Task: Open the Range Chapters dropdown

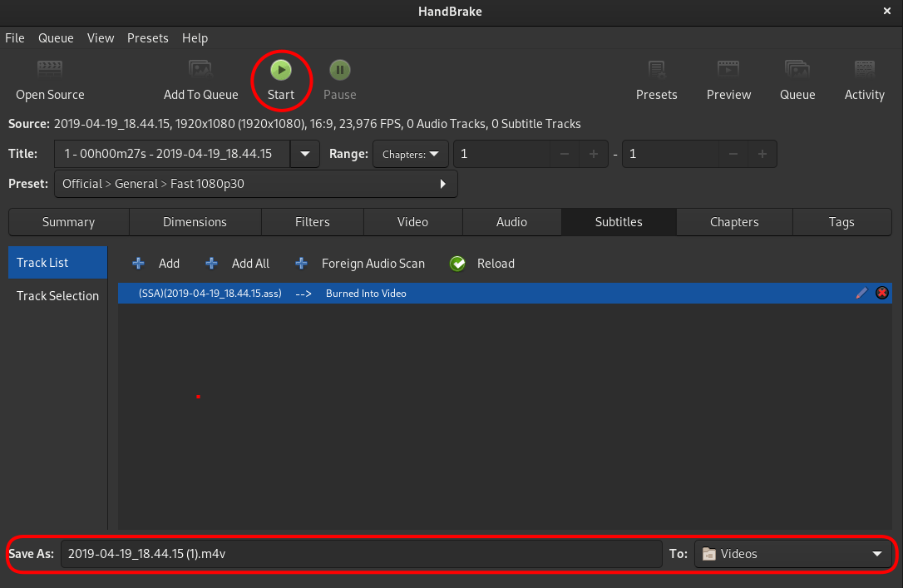Action: [x=410, y=154]
